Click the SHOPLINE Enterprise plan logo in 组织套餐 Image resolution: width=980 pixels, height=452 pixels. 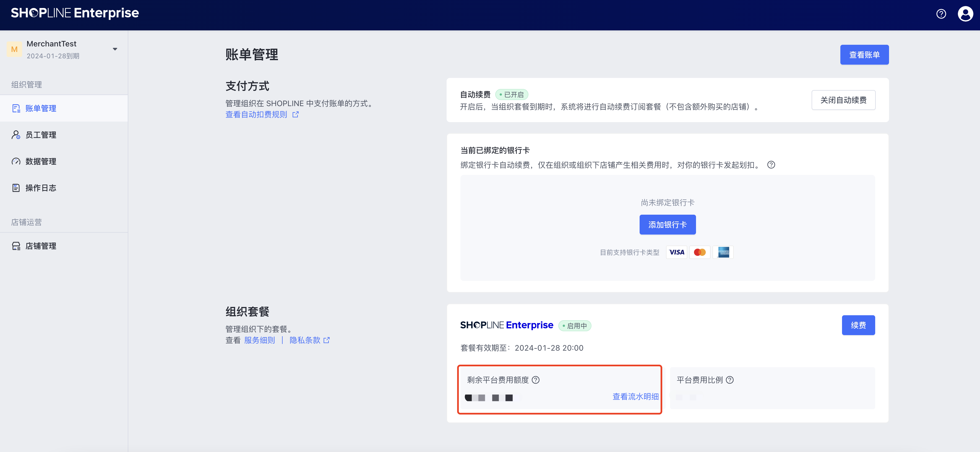(x=507, y=325)
